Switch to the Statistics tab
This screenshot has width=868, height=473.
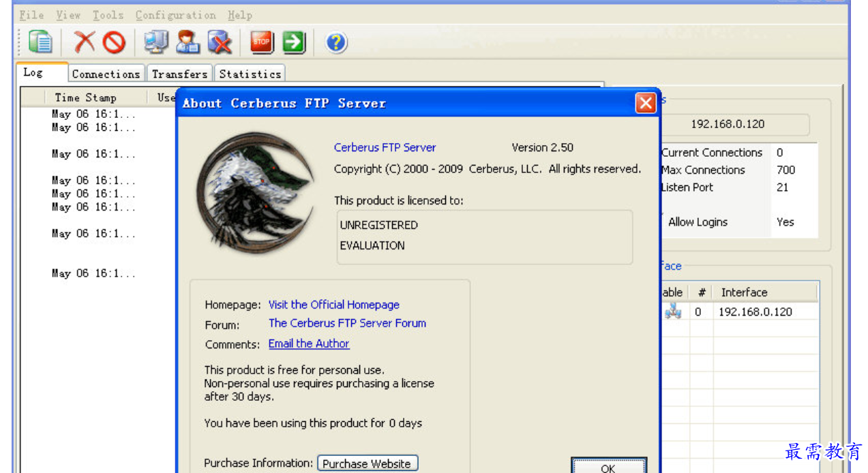pyautogui.click(x=250, y=74)
